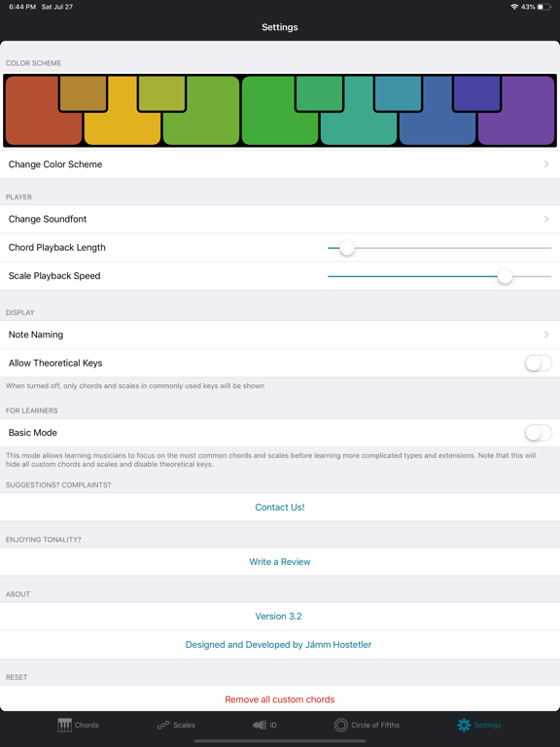Tap Write a Review
560x747 pixels.
tap(280, 561)
